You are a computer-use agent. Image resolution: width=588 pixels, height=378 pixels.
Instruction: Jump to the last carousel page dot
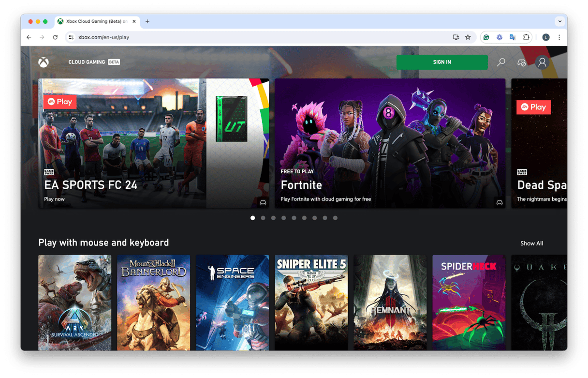click(x=335, y=218)
